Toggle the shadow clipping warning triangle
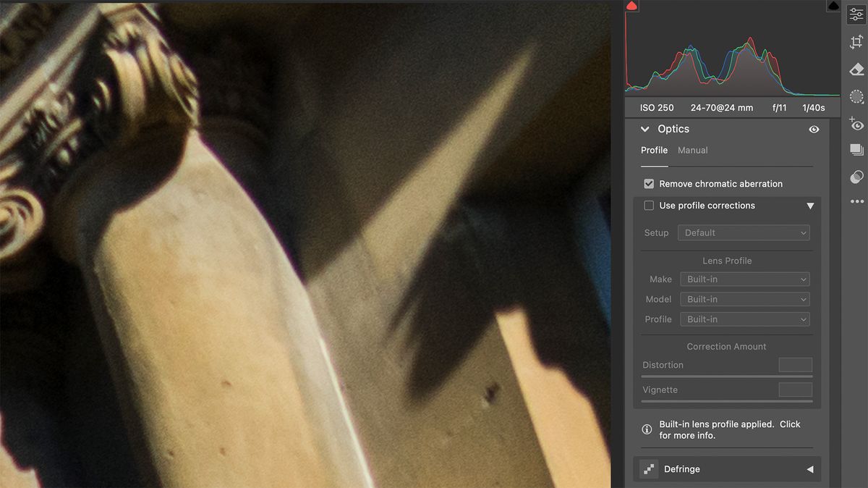 point(631,6)
